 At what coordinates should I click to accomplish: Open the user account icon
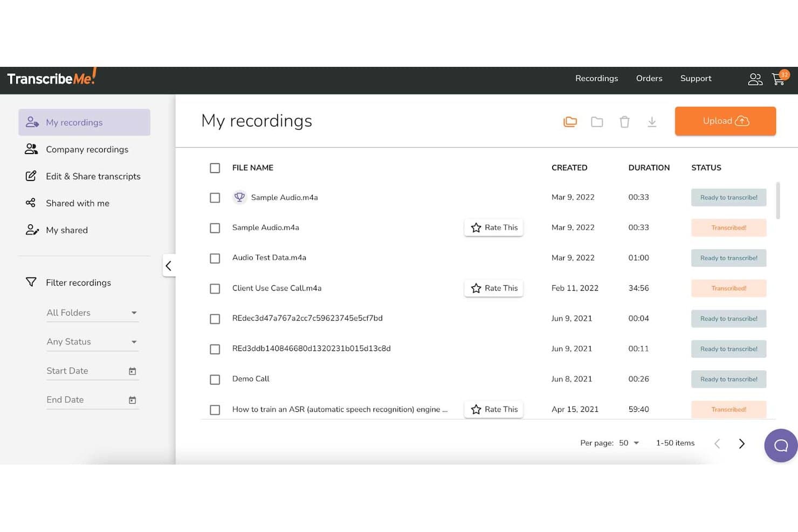(755, 79)
